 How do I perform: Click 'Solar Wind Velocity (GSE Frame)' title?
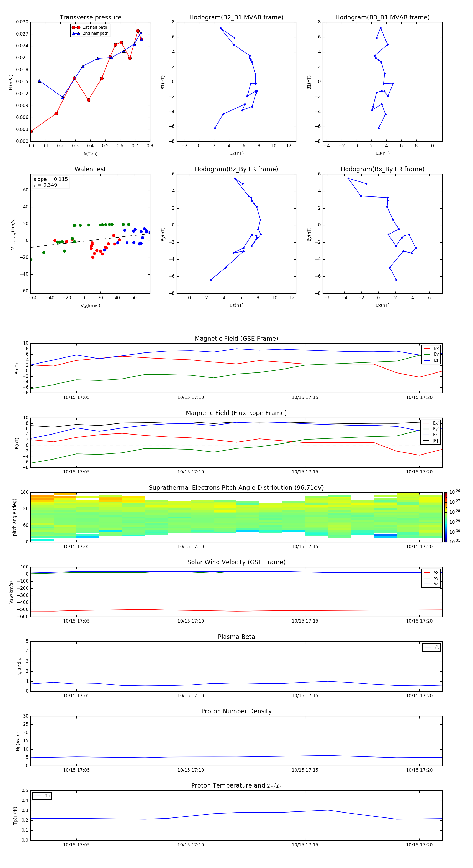[236, 562]
